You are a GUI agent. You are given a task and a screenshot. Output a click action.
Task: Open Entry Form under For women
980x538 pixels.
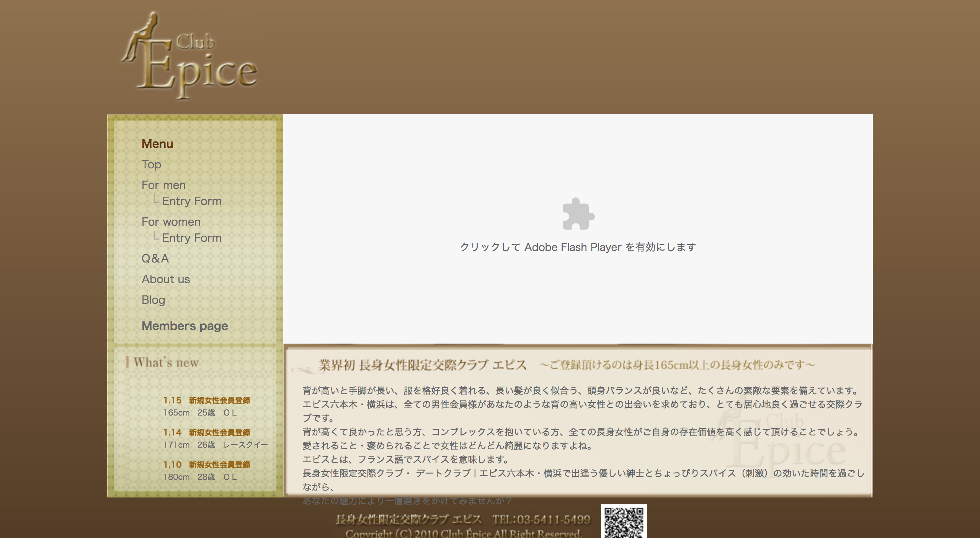191,238
